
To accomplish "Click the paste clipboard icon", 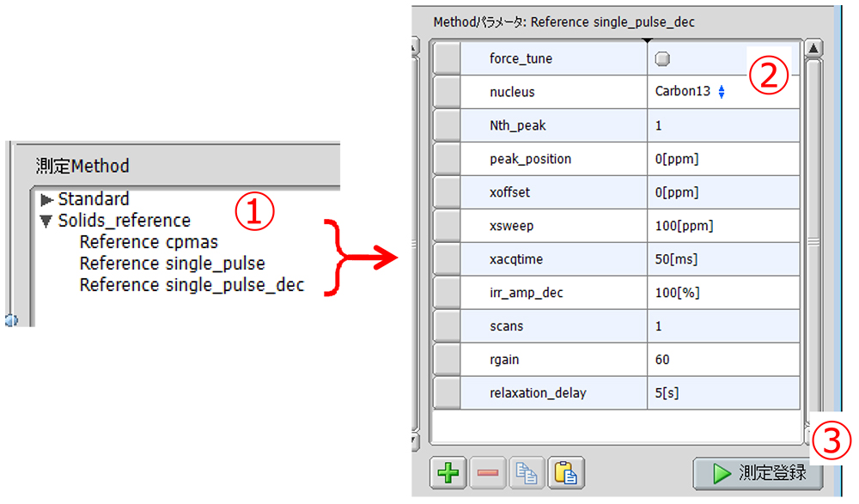I will [565, 473].
